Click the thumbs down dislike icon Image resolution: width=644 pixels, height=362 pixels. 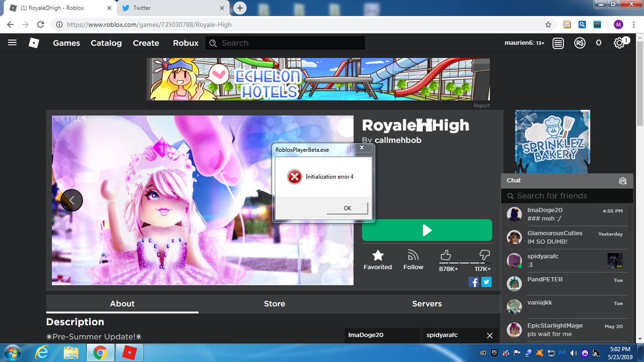point(484,255)
